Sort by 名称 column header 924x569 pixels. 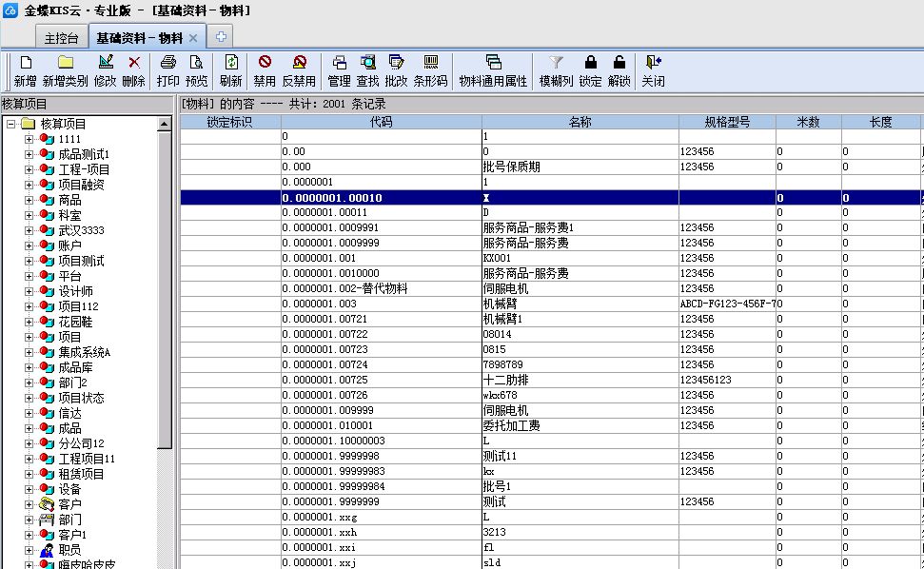point(580,122)
